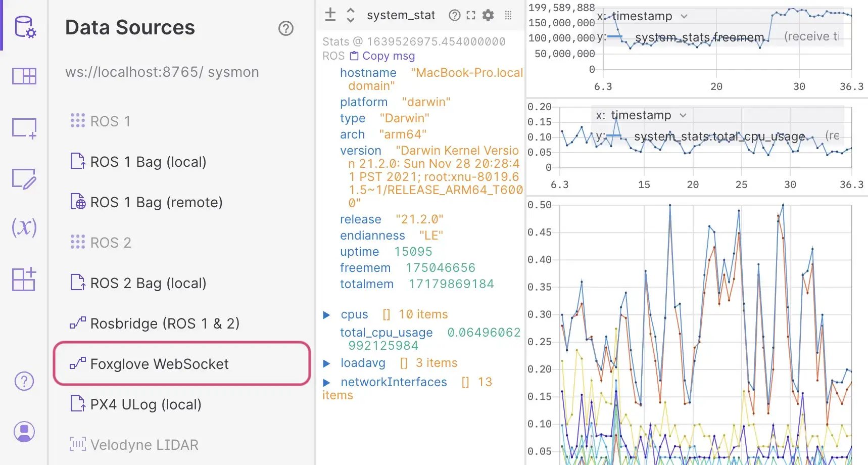Click the help circle at the sidebar bottom

point(23,381)
